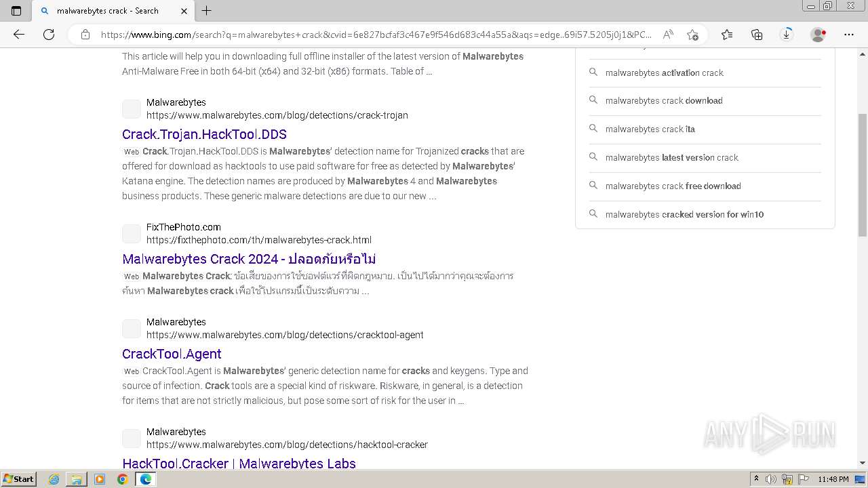
Task: Reload the Bing search page
Action: coord(49,35)
